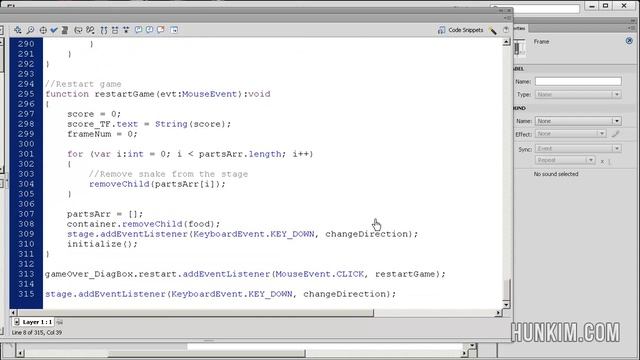Click the bottom stage horizontal scrollbar thumb
Screen dimensions: 640x360
[x=206, y=353]
